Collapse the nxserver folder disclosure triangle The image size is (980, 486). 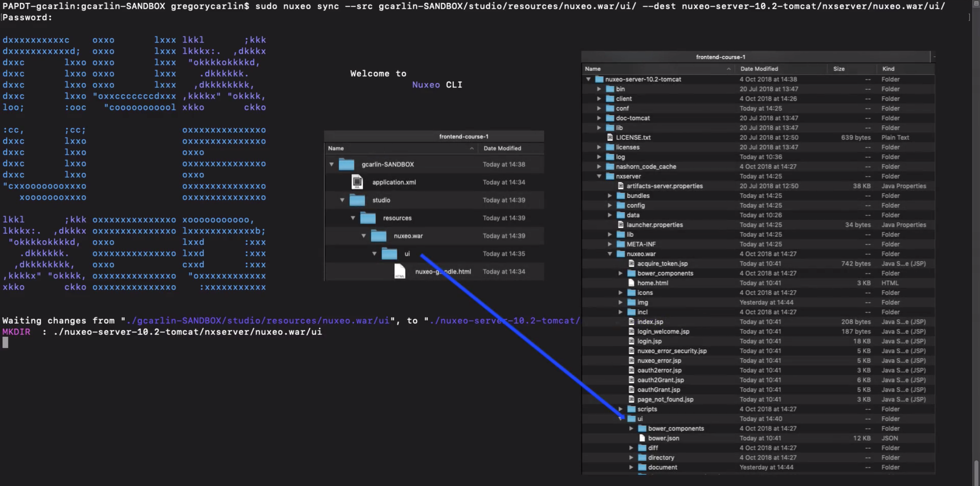[x=599, y=176]
